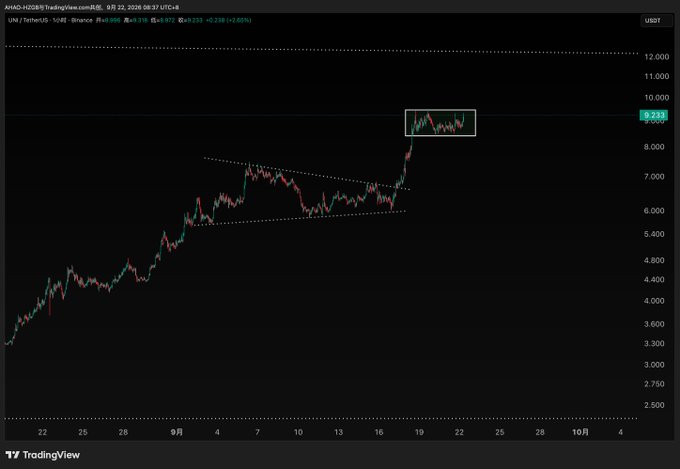Click the 4.800 price axis label

click(x=654, y=260)
